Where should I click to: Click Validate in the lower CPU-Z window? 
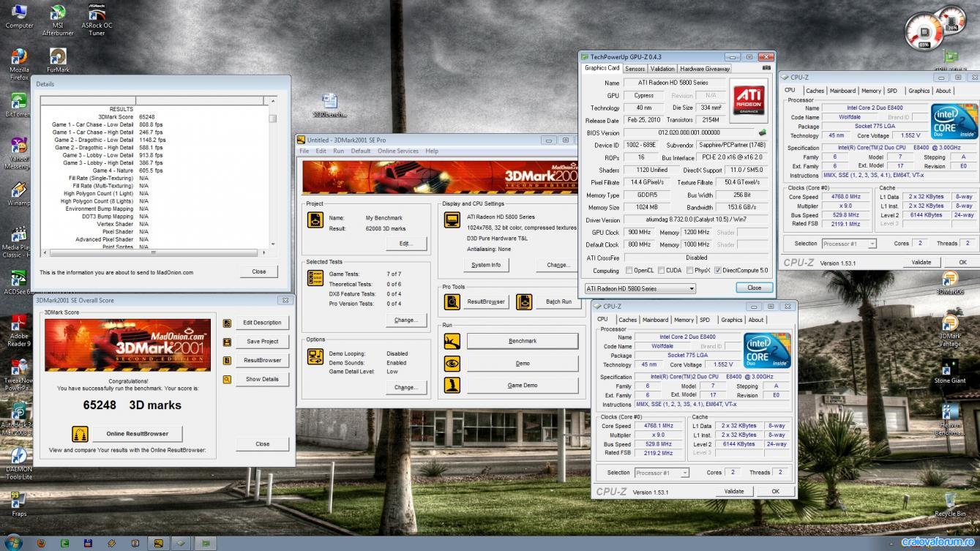734,492
